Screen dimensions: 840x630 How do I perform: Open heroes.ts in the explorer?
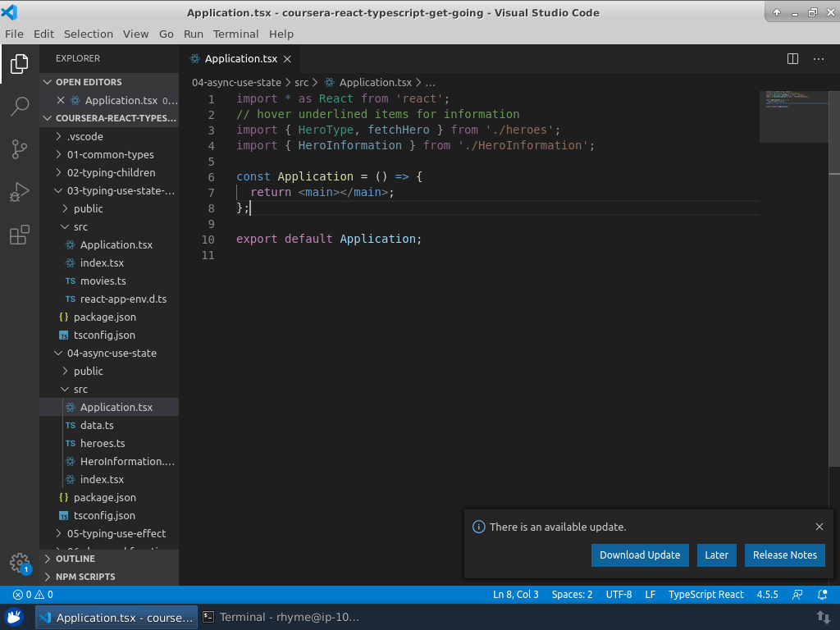(x=103, y=443)
